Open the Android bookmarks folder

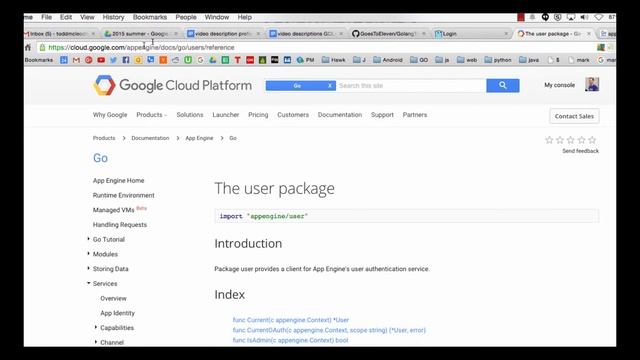pos(388,60)
